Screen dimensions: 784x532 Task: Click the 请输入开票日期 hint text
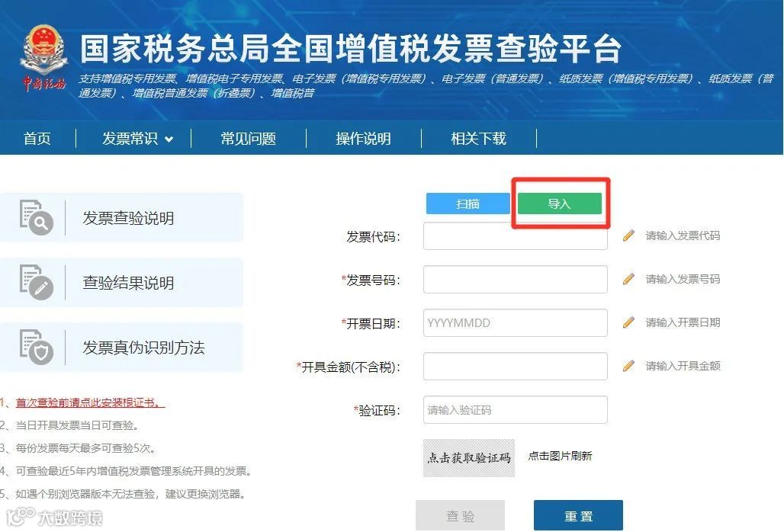point(683,322)
